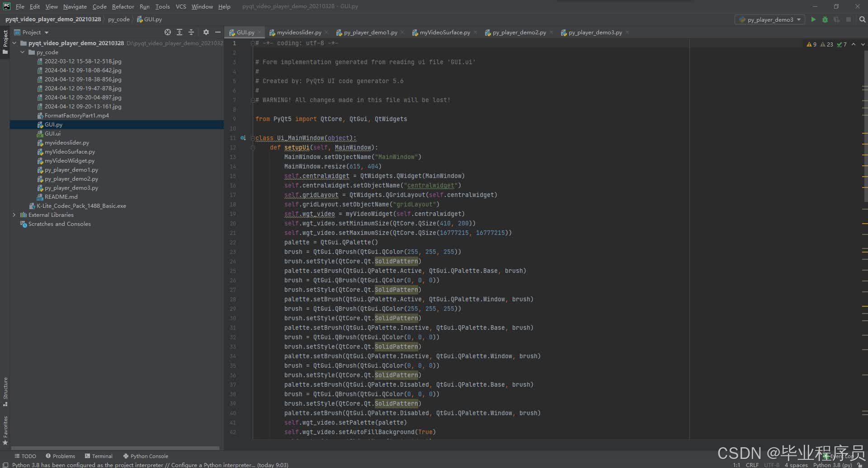The width and height of the screenshot is (868, 468).
Task: Click py_code in the breadcrumb bar
Action: (x=118, y=19)
